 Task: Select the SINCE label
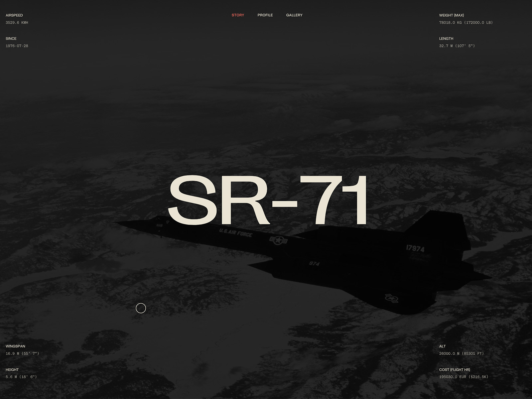click(11, 39)
